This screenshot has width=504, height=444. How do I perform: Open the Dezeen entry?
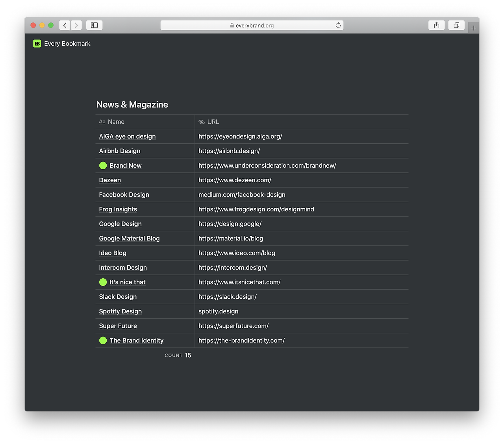pos(110,180)
